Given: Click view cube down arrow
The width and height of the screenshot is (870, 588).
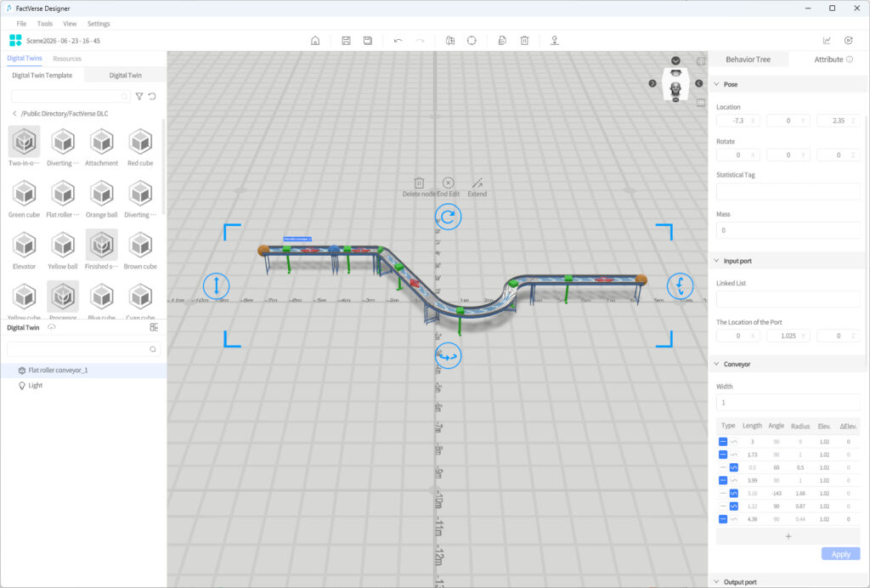Looking at the screenshot, I should [675, 60].
